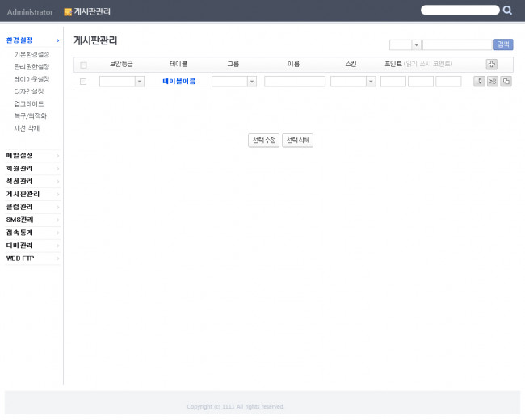
Task: Click the scissors icon in row
Action: (x=493, y=82)
